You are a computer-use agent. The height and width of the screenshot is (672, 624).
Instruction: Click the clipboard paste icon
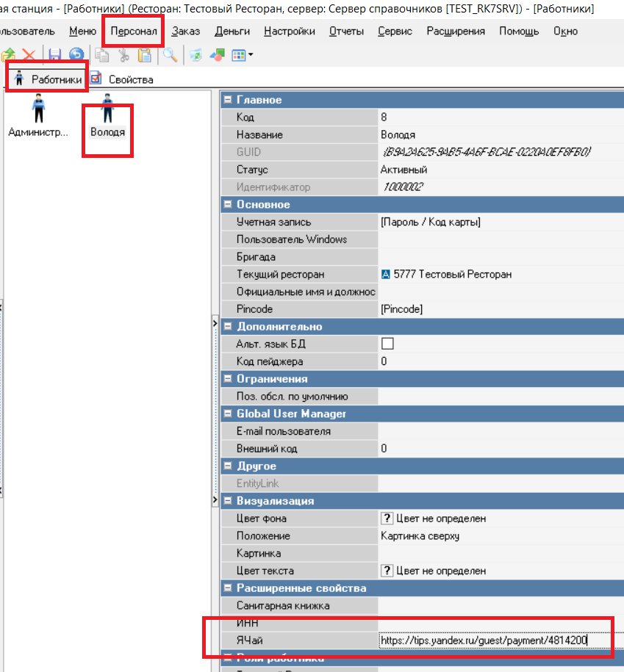(x=145, y=55)
